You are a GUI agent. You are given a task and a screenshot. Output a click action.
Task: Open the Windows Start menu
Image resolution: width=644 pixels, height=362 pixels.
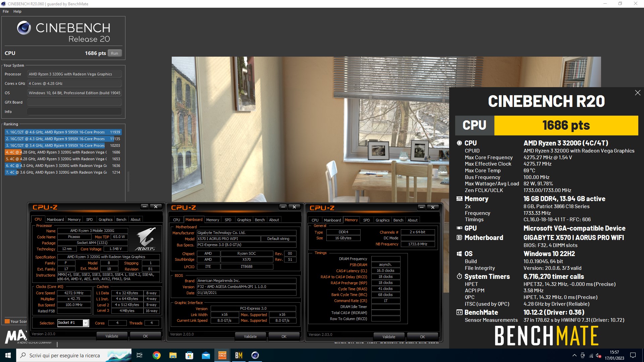pyautogui.click(x=8, y=355)
